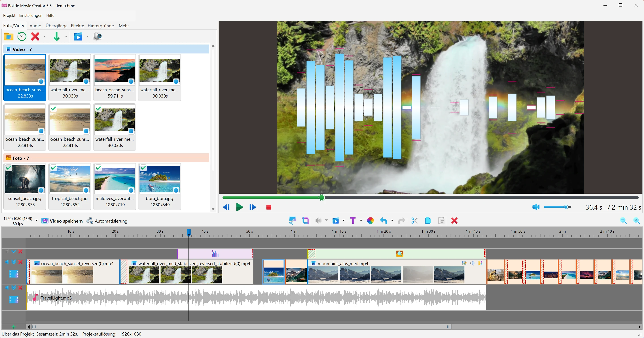Open the Projekt menu
Image resolution: width=644 pixels, height=338 pixels.
9,15
